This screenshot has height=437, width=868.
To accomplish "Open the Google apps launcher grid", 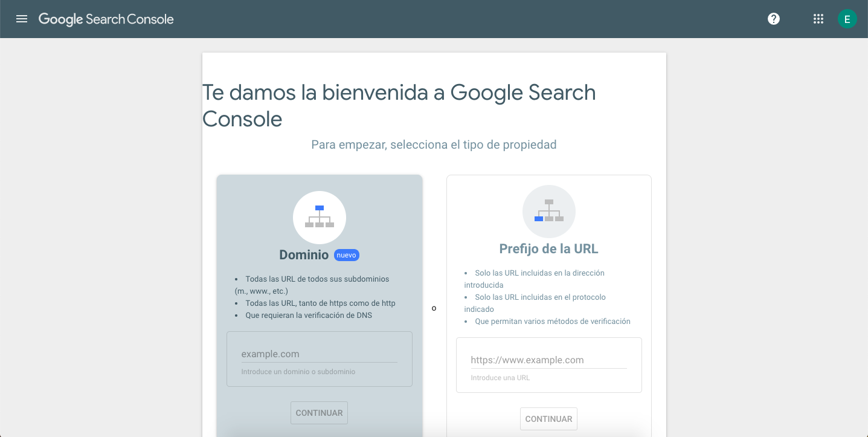I will (818, 19).
